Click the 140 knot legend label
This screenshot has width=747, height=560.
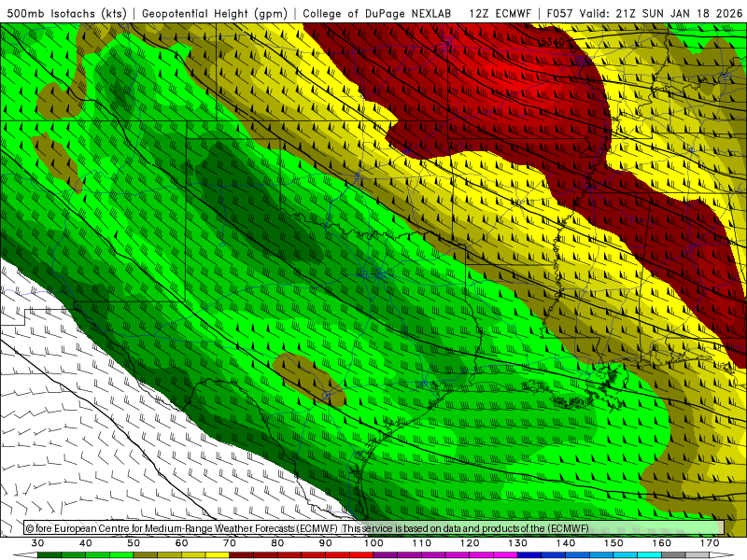point(566,543)
